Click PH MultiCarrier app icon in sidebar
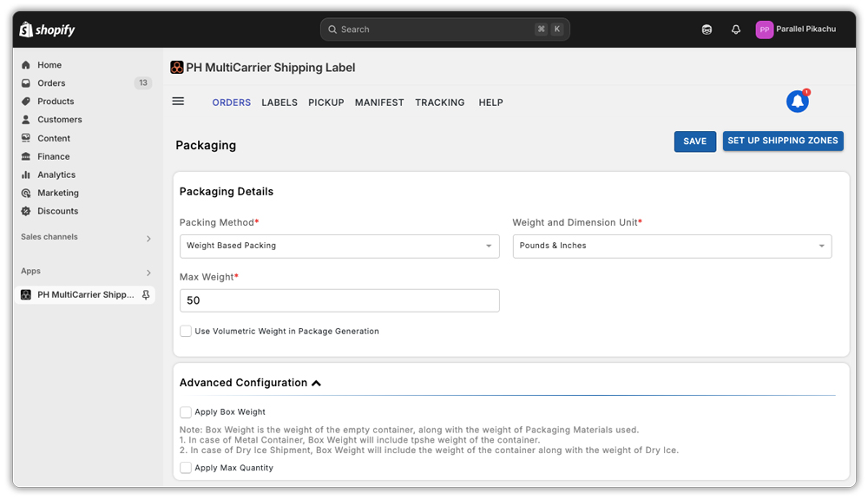 pyautogui.click(x=25, y=294)
